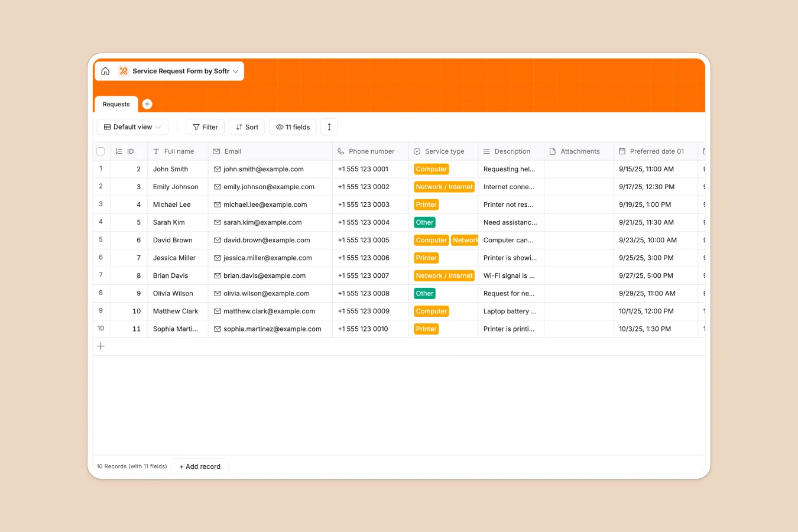Screen dimensions: 798x532
Task: Click the home icon in the header
Action: 105,71
